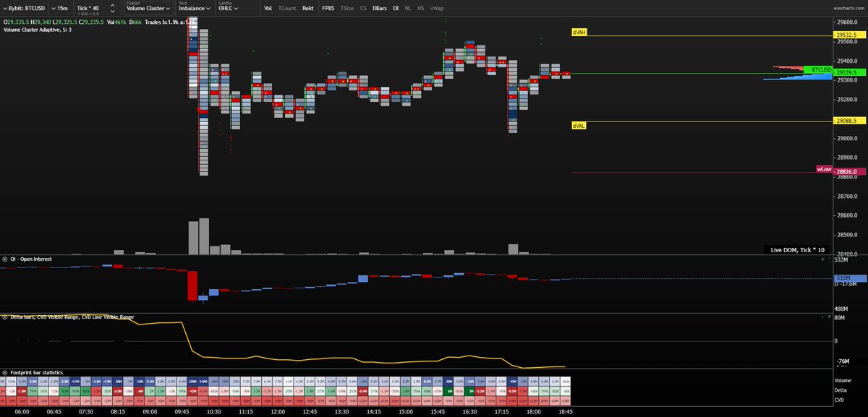Click the dVAH level label
This screenshot has width=868, height=417.
578,33
